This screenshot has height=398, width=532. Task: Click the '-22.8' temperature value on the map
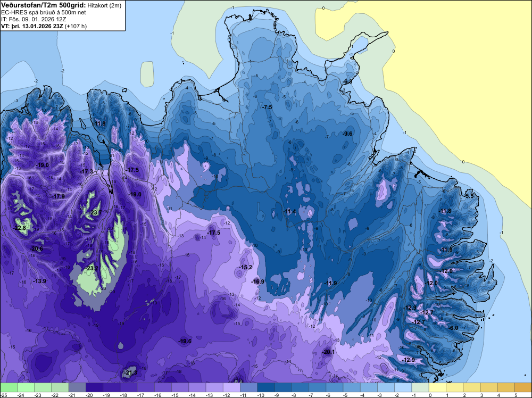point(19,228)
